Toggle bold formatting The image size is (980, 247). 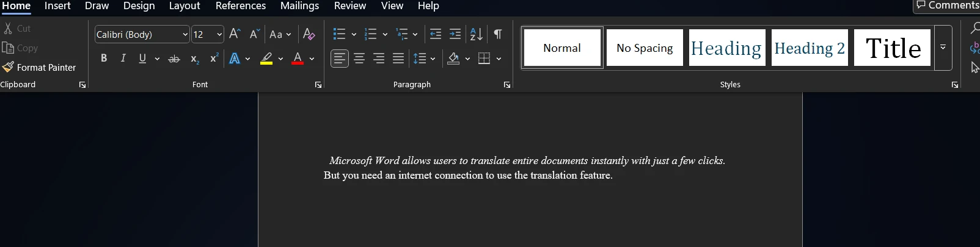[104, 59]
